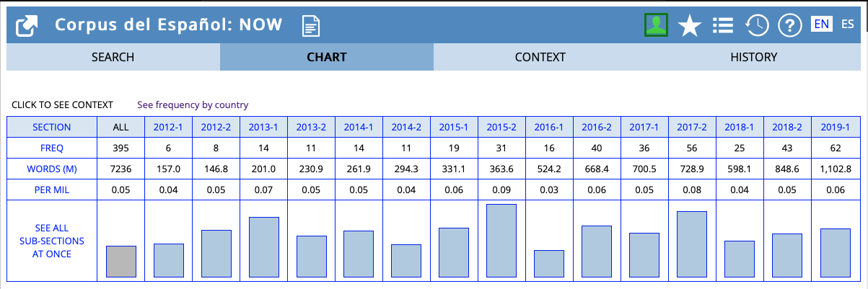Go to the CONTEXT tab
The image size is (868, 289).
(540, 58)
